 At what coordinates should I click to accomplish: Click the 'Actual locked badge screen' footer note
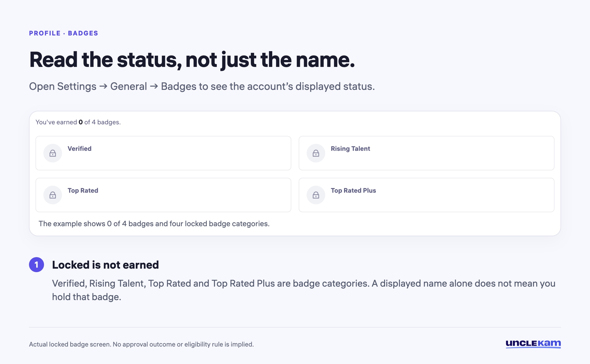click(x=141, y=344)
